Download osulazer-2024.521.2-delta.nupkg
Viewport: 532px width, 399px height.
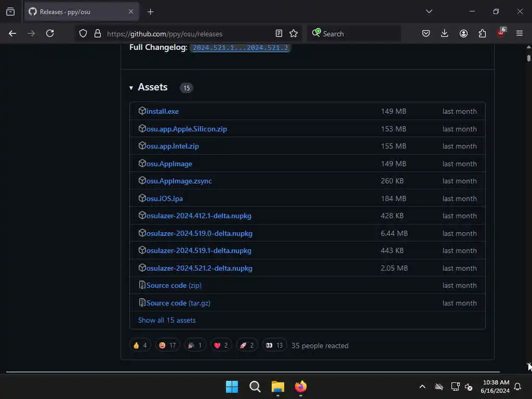[199, 269]
